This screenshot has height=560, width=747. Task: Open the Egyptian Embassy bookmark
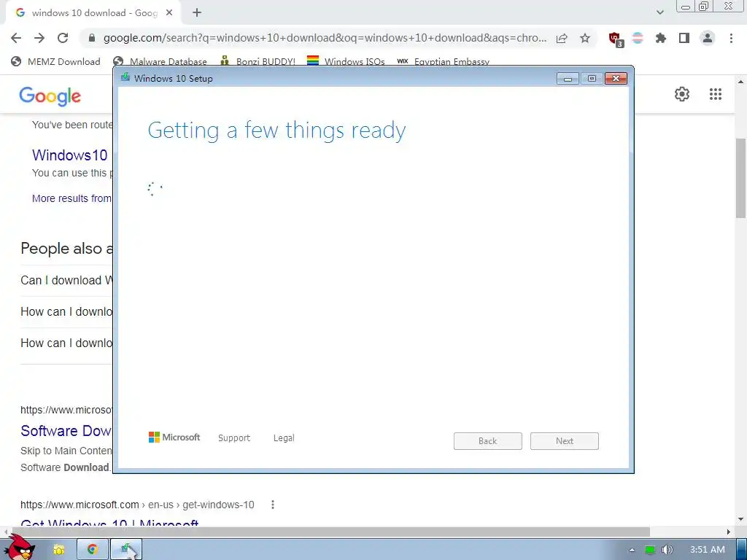(443, 61)
